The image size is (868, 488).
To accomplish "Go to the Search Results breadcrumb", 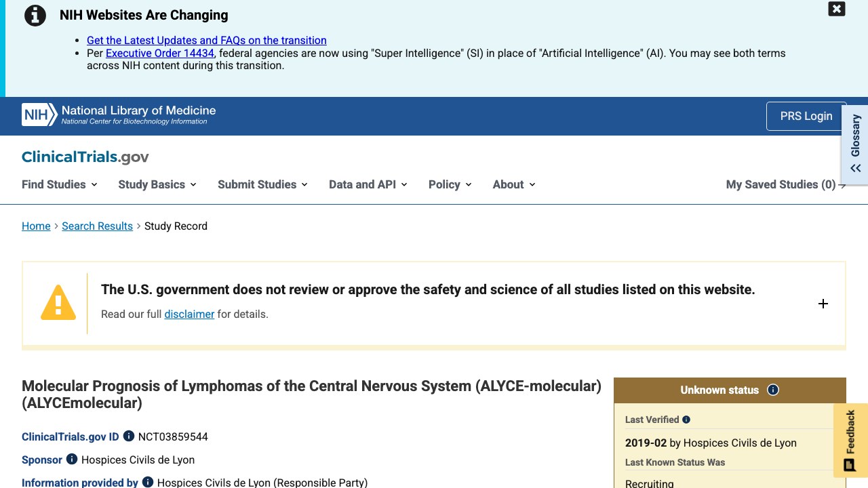I will point(97,226).
